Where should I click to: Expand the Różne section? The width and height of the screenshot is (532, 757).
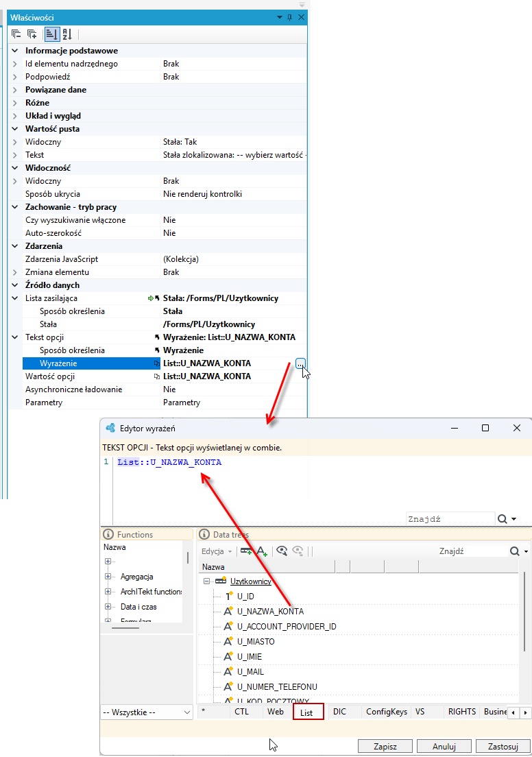(15, 103)
